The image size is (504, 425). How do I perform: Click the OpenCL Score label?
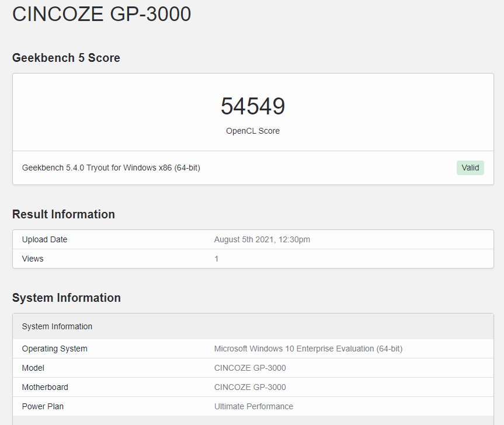tap(253, 131)
